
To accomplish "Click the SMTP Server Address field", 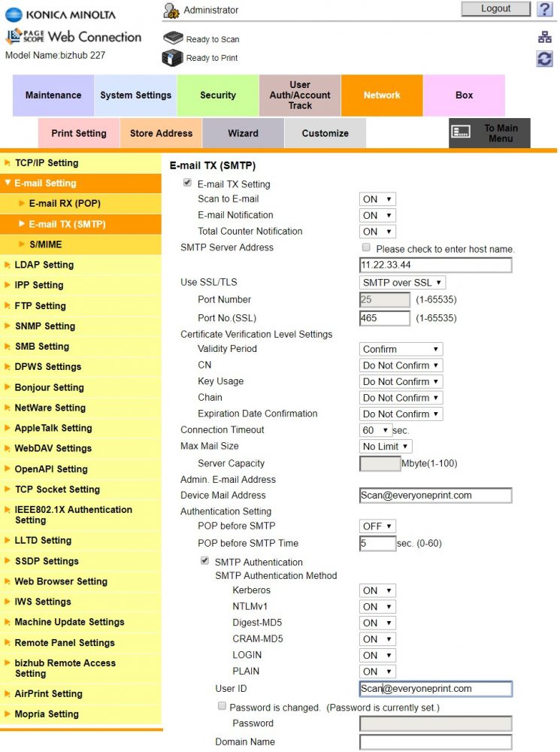I will (435, 265).
